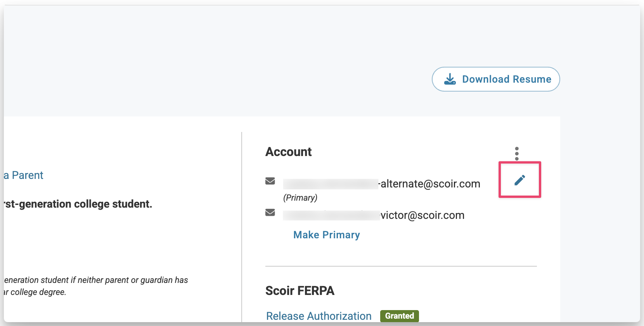The width and height of the screenshot is (644, 326).
Task: Click the italic note mentioning parent or guardian
Action: pos(96,280)
